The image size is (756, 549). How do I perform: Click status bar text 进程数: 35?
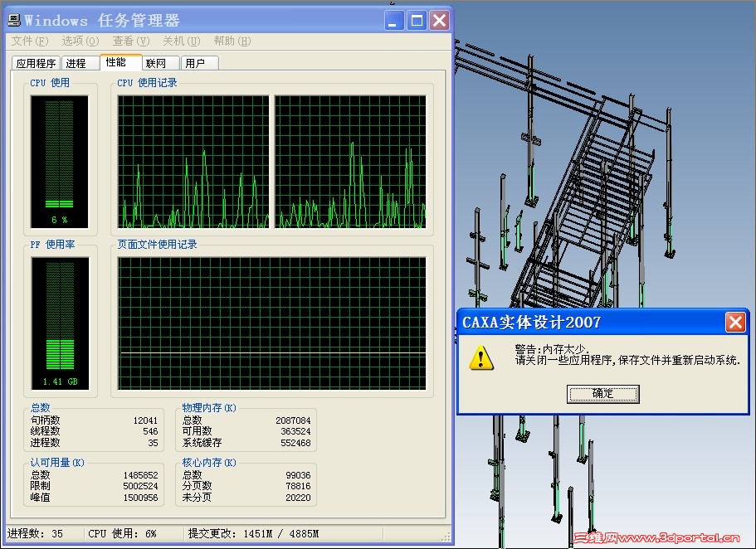click(35, 533)
